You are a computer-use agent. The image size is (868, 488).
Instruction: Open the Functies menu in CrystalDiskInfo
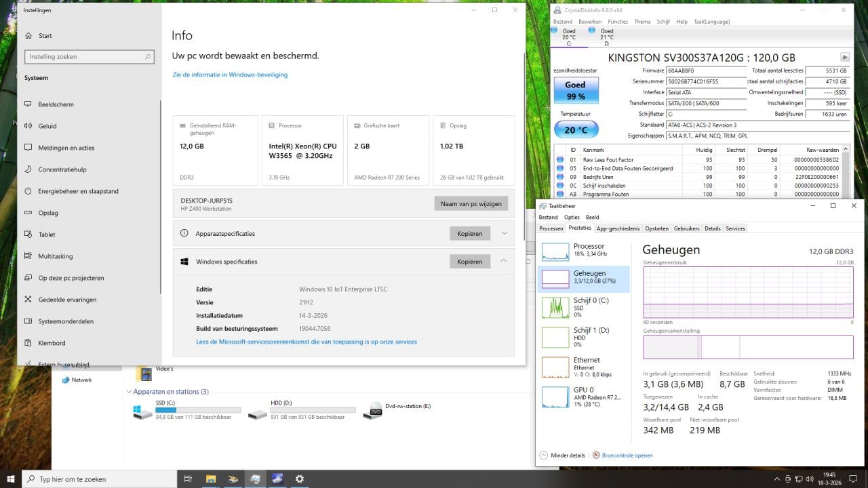click(616, 21)
